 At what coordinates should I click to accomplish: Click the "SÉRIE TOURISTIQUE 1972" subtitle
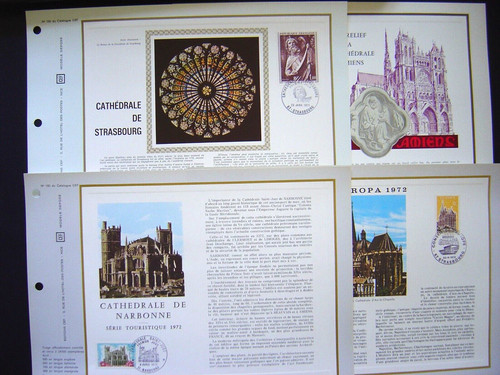[144, 327]
